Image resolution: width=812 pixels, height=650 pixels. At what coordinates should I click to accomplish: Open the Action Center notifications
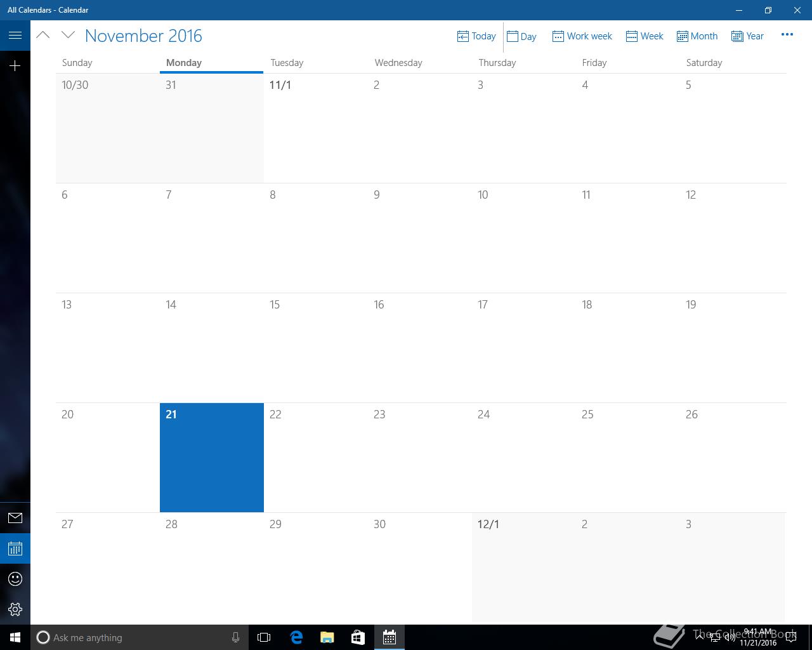coord(790,637)
